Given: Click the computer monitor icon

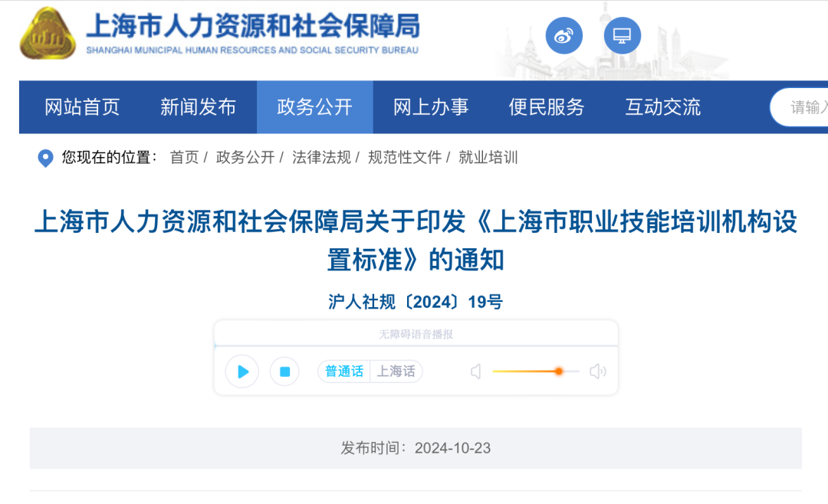Looking at the screenshot, I should click(622, 35).
